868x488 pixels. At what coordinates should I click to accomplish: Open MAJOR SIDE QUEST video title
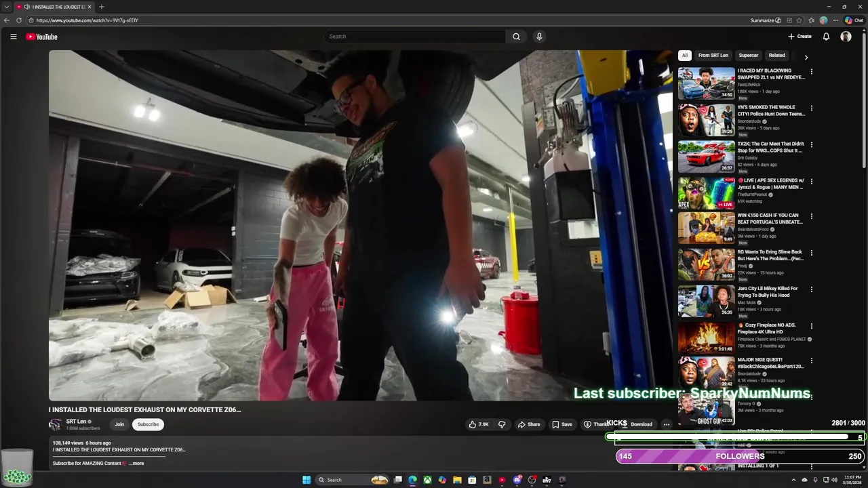(770, 363)
